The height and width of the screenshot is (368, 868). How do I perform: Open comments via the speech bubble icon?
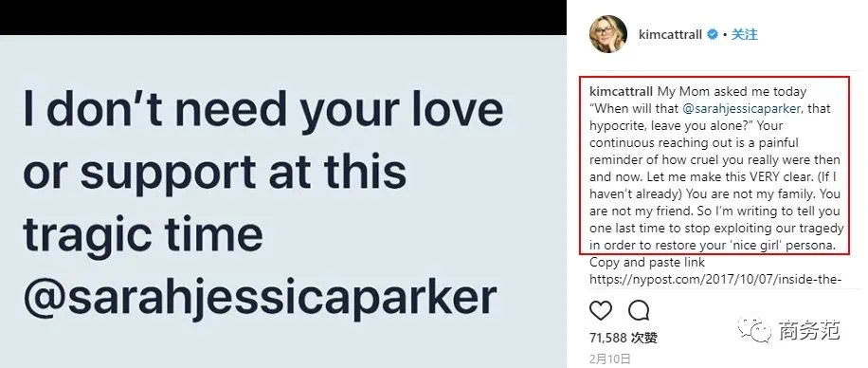point(639,311)
